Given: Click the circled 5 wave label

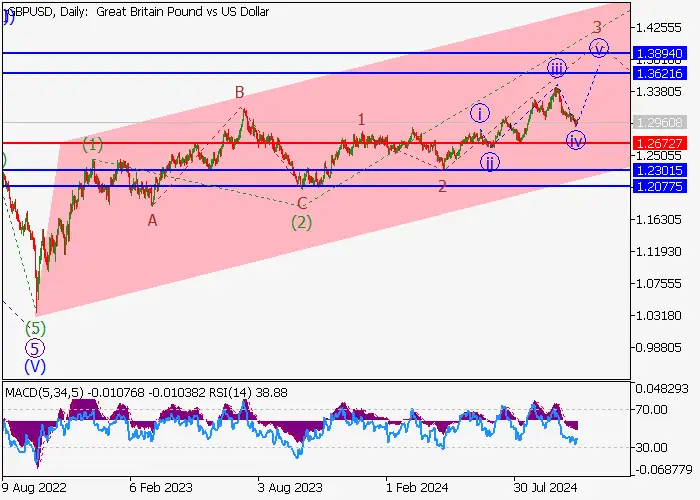Looking at the screenshot, I should (x=35, y=348).
